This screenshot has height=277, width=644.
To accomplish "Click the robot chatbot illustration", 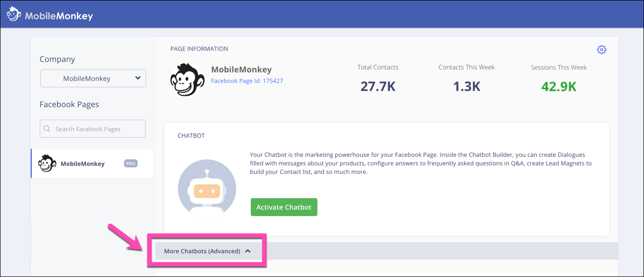I will pos(207,188).
